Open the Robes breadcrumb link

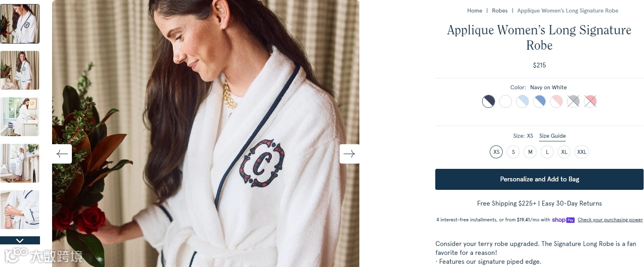click(500, 11)
